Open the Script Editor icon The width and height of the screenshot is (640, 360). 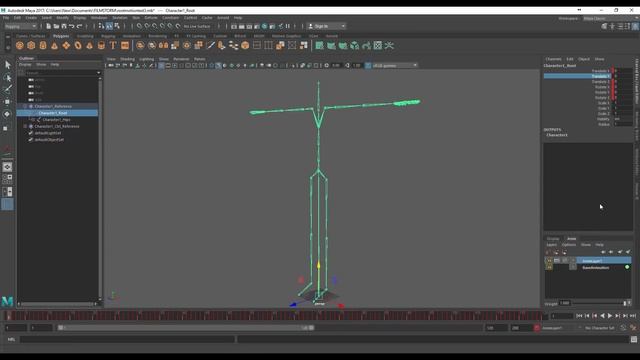pyautogui.click(x=633, y=339)
